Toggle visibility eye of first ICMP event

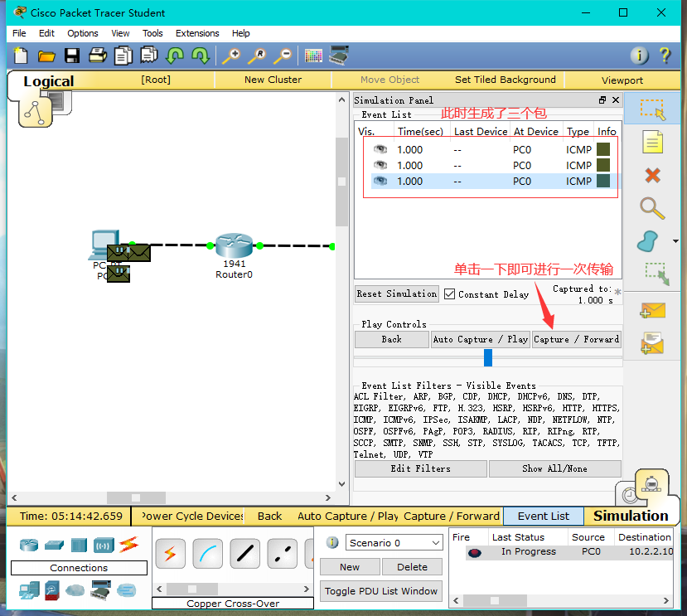pyautogui.click(x=380, y=149)
